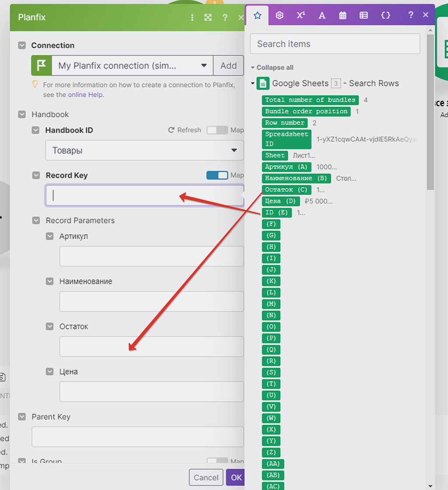
Task: Select the Наименование (B) token
Action: click(x=296, y=178)
